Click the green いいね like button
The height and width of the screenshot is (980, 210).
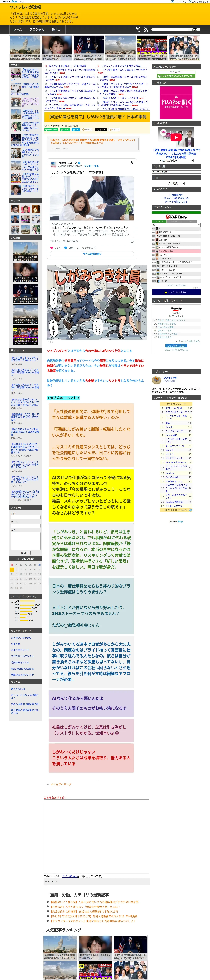click(65, 129)
